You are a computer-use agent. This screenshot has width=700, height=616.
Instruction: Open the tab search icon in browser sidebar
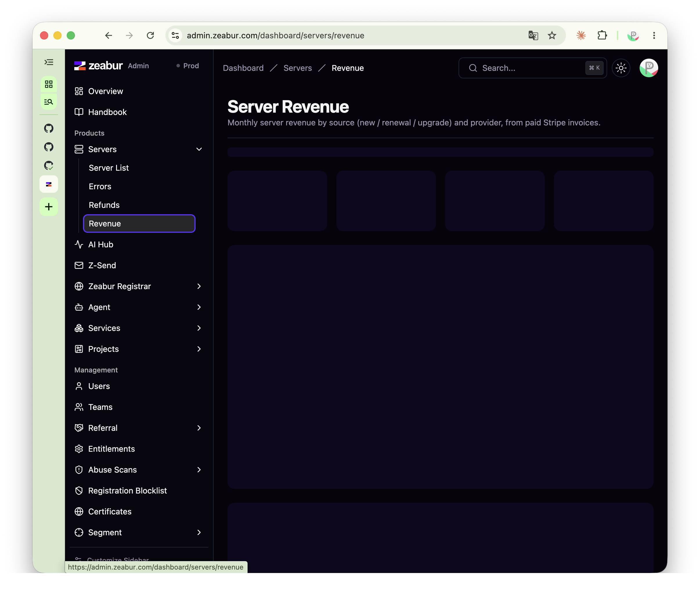(x=49, y=102)
